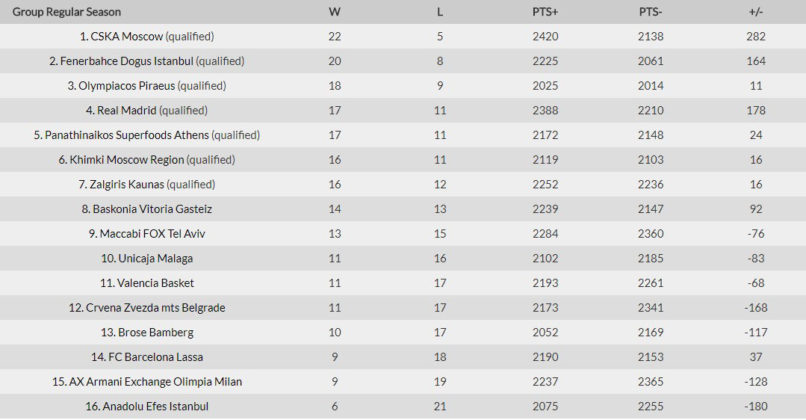Image resolution: width=806 pixels, height=420 pixels.
Task: Click the Group Regular Season header
Action: point(67,12)
